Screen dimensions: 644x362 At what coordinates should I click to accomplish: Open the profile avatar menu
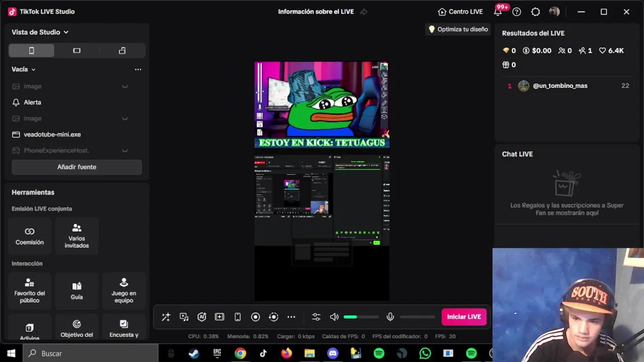[x=554, y=12]
